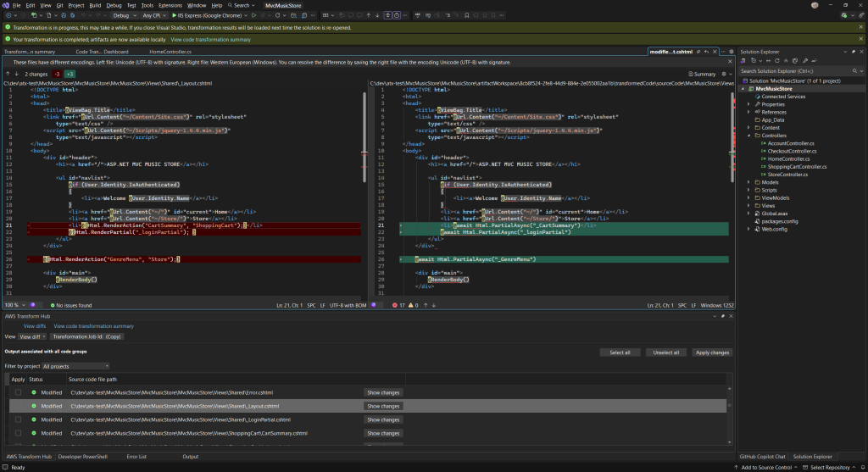This screenshot has height=472, width=868.
Task: Open Properties wrench icon in Solution Explorer
Action: 805,61
